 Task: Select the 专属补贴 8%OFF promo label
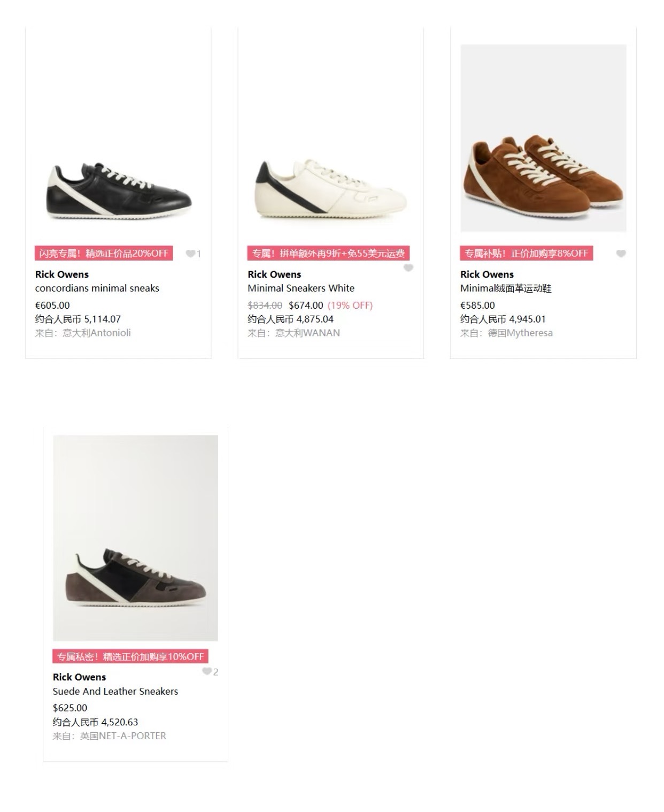(x=526, y=254)
